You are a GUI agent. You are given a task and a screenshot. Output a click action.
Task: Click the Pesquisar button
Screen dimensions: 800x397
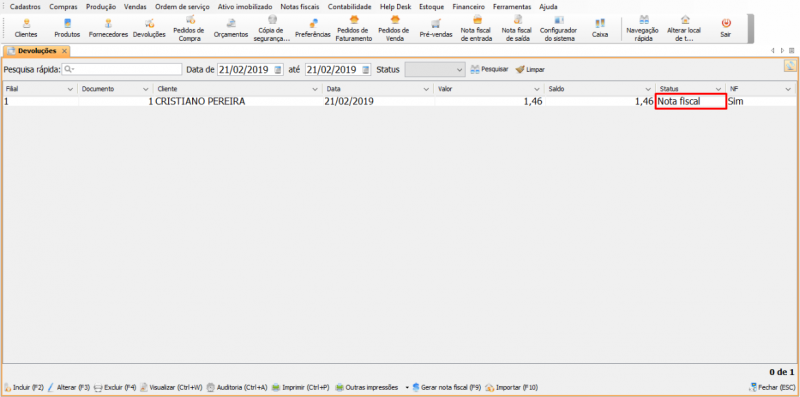point(489,69)
